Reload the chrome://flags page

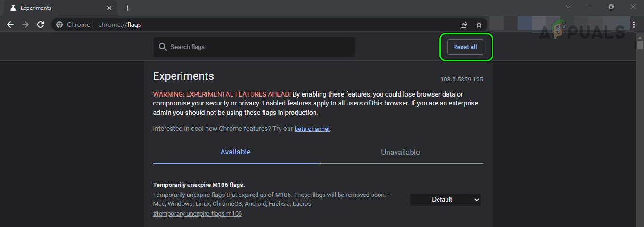pyautogui.click(x=41, y=24)
